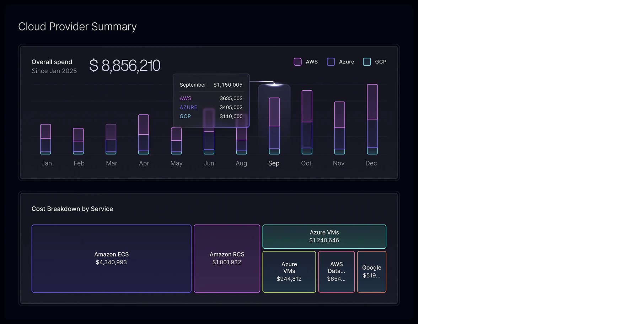644x324 pixels.
Task: Toggle the AWS legend swatch
Action: click(x=297, y=62)
